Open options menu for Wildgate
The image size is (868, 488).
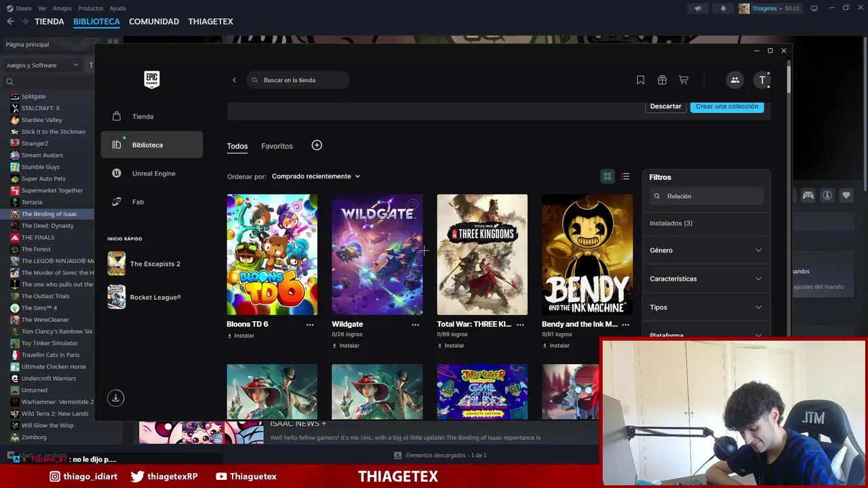point(415,325)
